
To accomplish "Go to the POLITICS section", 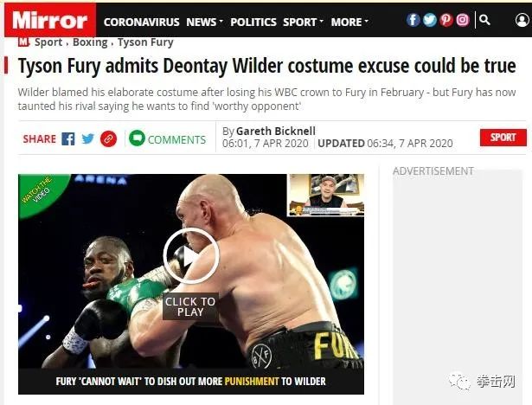I will (x=253, y=22).
